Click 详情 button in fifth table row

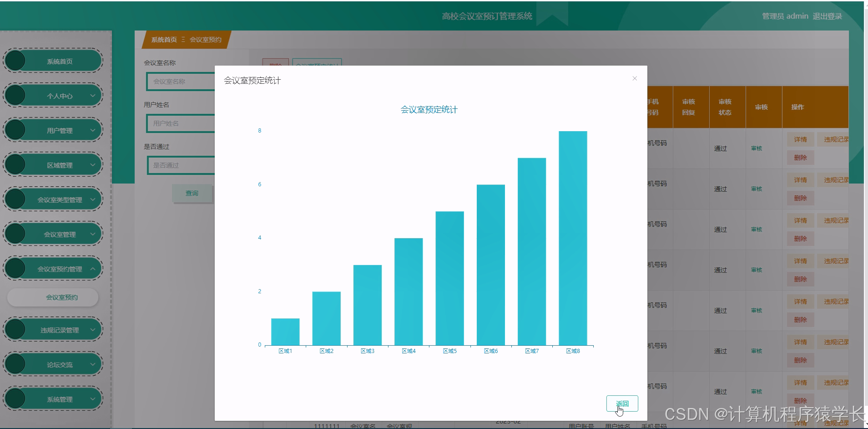coord(800,301)
